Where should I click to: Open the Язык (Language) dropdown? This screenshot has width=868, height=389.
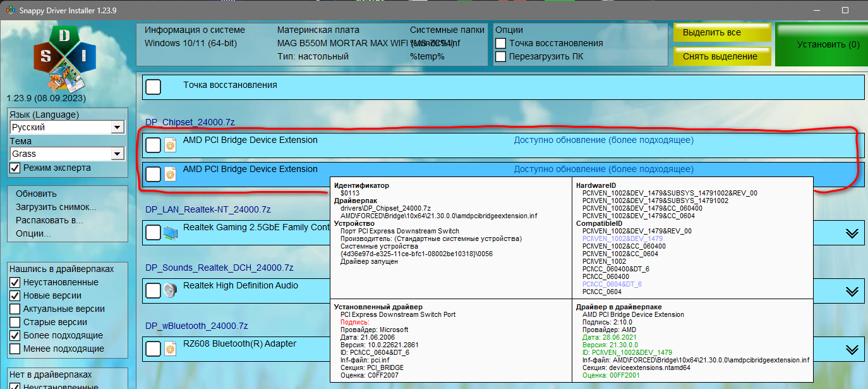[117, 128]
